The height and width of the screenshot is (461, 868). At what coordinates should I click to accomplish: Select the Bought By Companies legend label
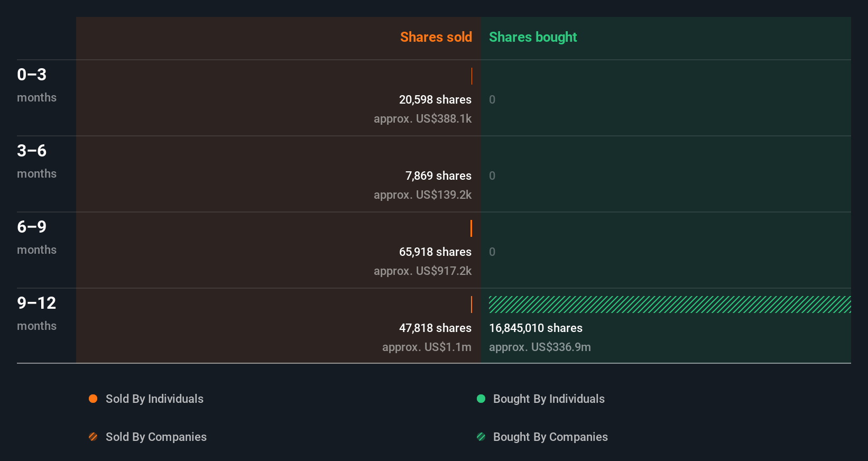tap(550, 437)
